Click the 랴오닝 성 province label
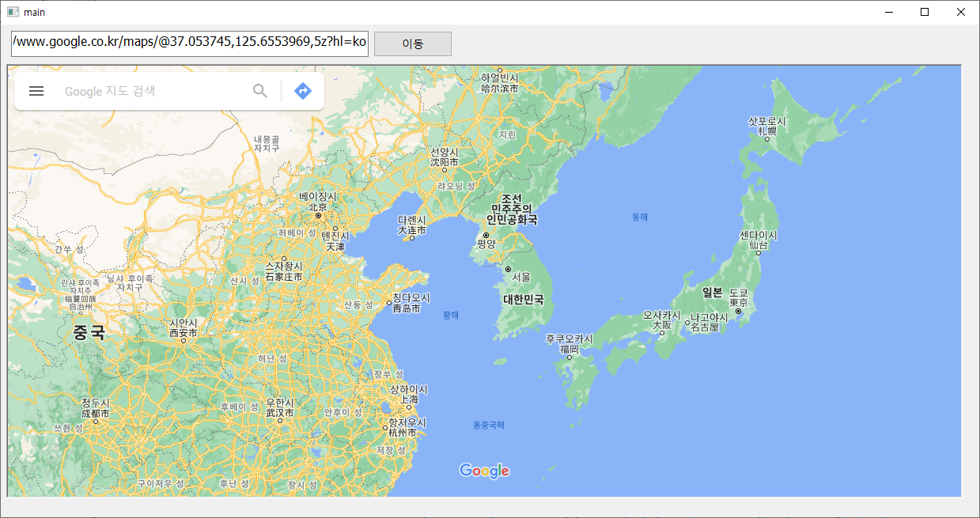This screenshot has height=518, width=980. coord(456,187)
